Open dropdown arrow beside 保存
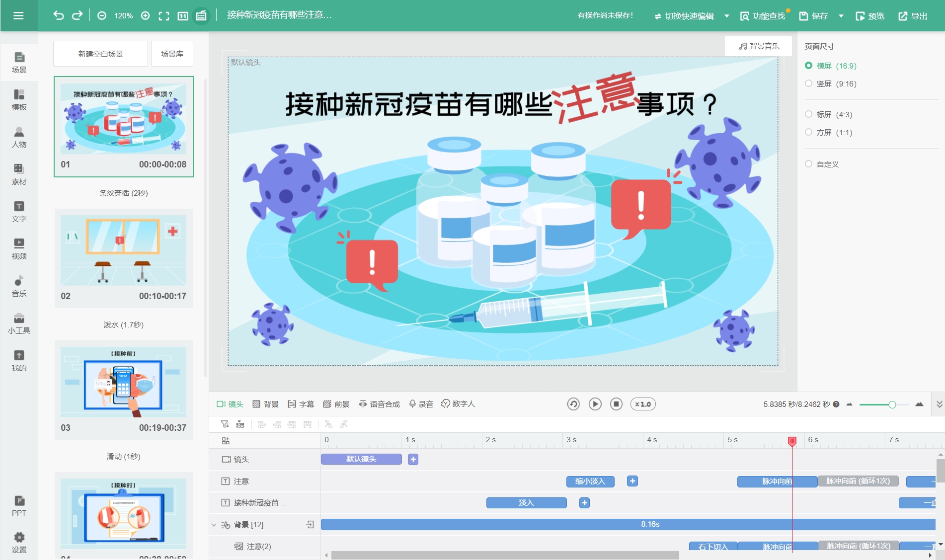This screenshot has height=560, width=945. coord(841,16)
